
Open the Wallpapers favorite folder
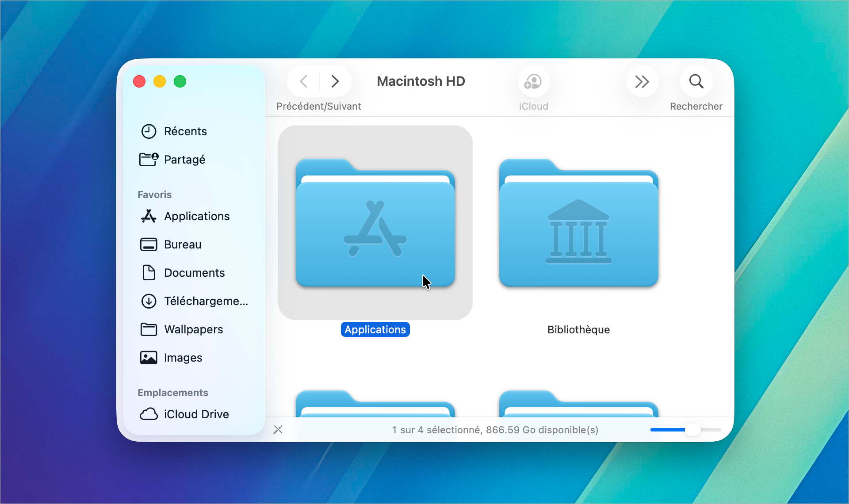click(193, 329)
